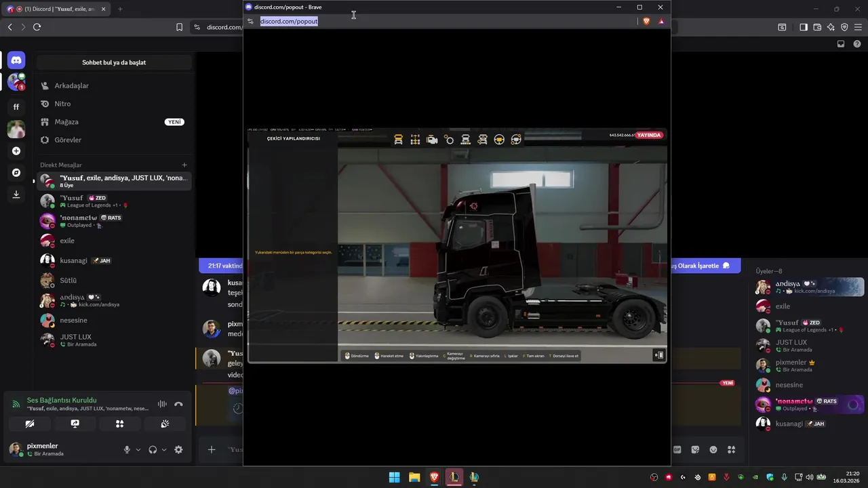Open Windows Start menu
This screenshot has width=868, height=488.
pos(394,477)
